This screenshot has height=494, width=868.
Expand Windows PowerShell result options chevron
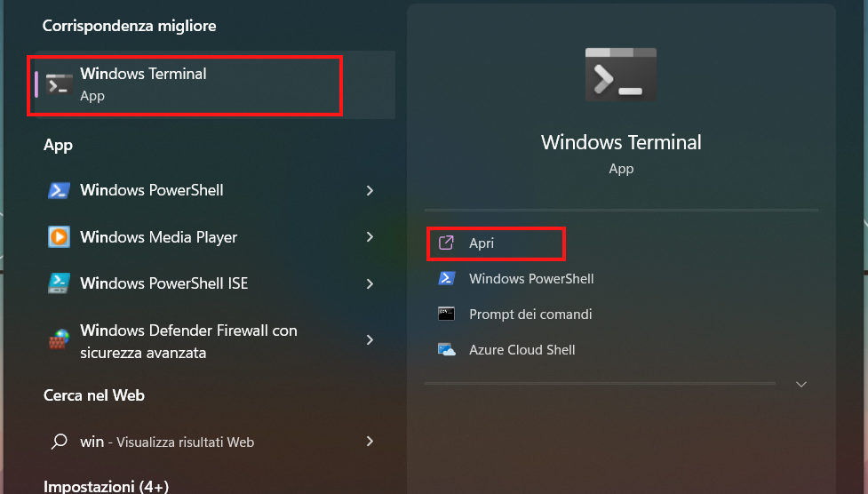[370, 190]
